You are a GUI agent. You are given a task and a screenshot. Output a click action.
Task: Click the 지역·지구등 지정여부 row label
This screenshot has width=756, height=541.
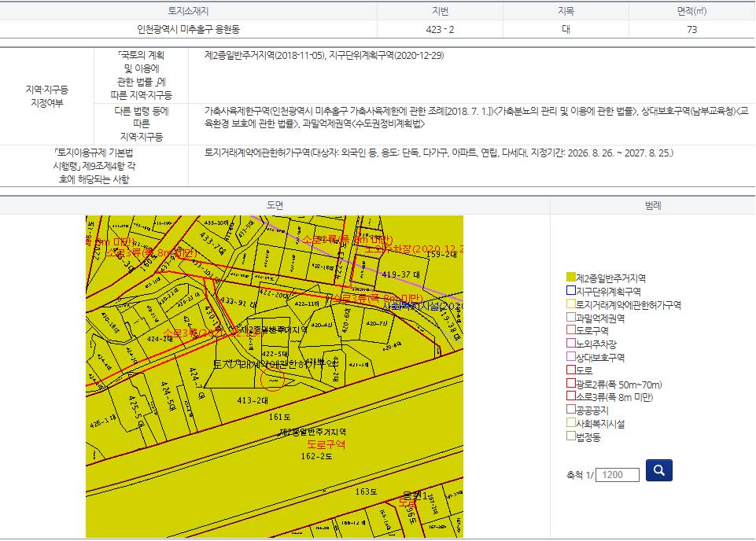46,96
